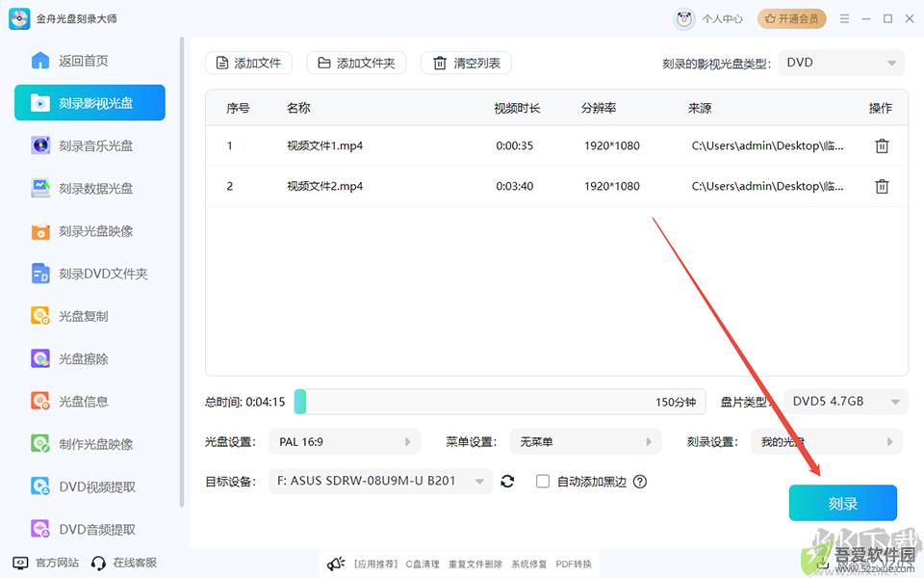Delete 视频文件1.mp4 with its trash icon
This screenshot has height=578, width=924.
[882, 145]
